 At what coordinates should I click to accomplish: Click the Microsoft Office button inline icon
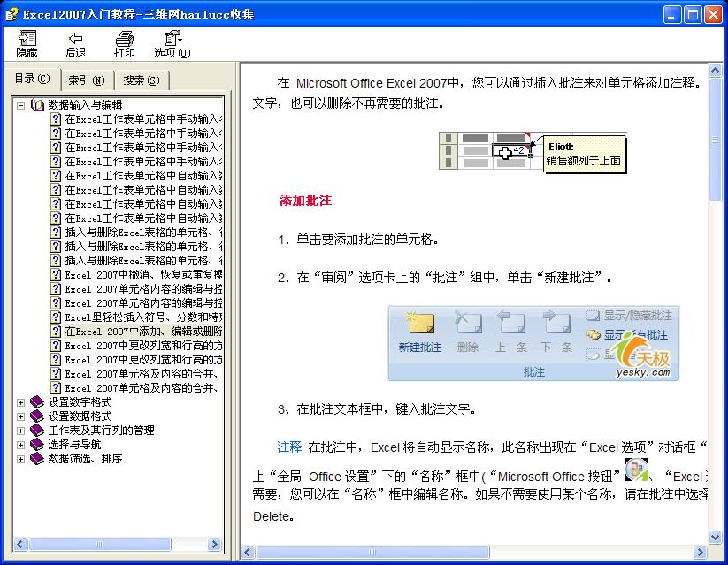pyautogui.click(x=636, y=470)
